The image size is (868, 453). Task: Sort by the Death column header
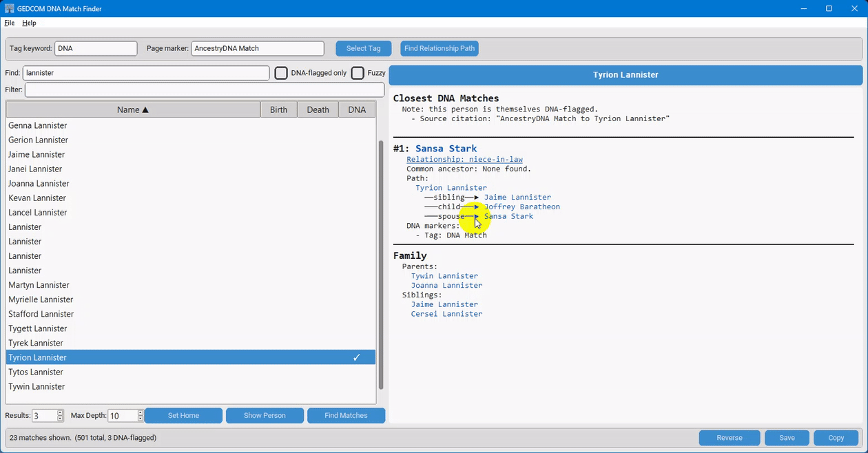click(x=318, y=109)
